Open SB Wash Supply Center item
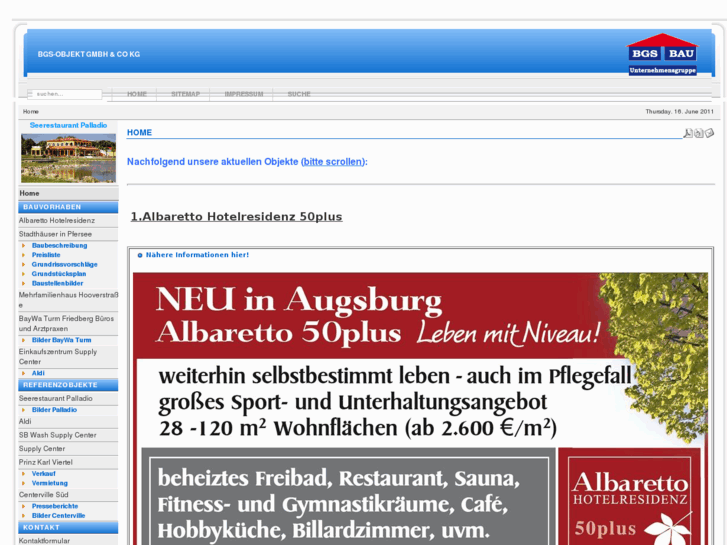The width and height of the screenshot is (727, 545). (x=68, y=435)
